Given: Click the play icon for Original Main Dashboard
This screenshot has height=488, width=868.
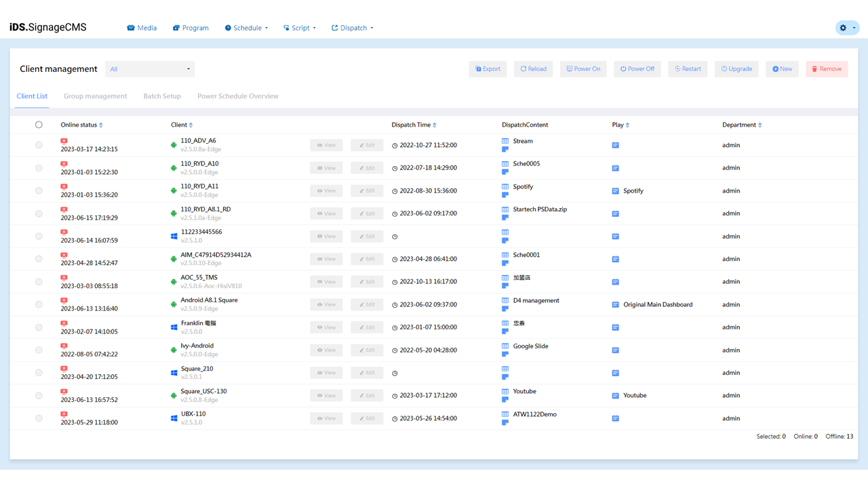Looking at the screenshot, I should 615,305.
